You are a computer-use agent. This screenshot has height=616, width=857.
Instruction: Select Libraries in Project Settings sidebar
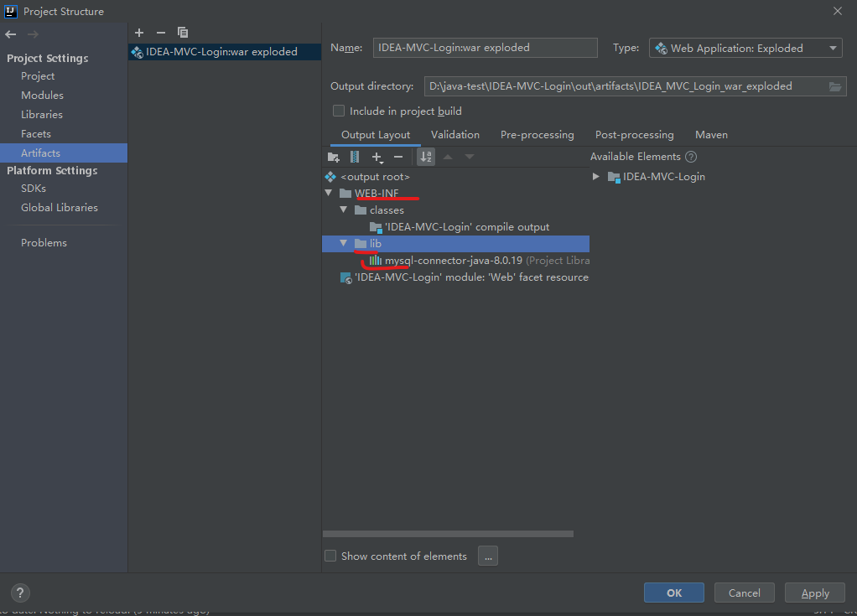pyautogui.click(x=44, y=114)
